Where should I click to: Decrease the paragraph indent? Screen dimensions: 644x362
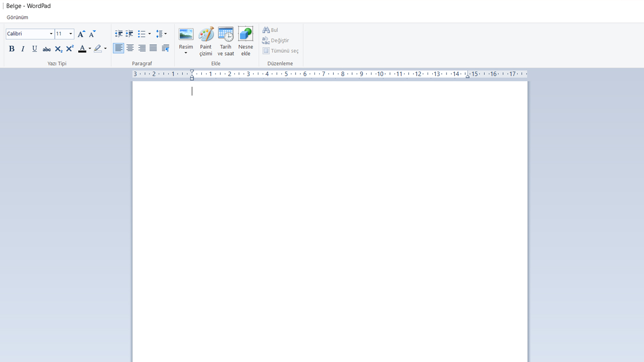coord(119,33)
